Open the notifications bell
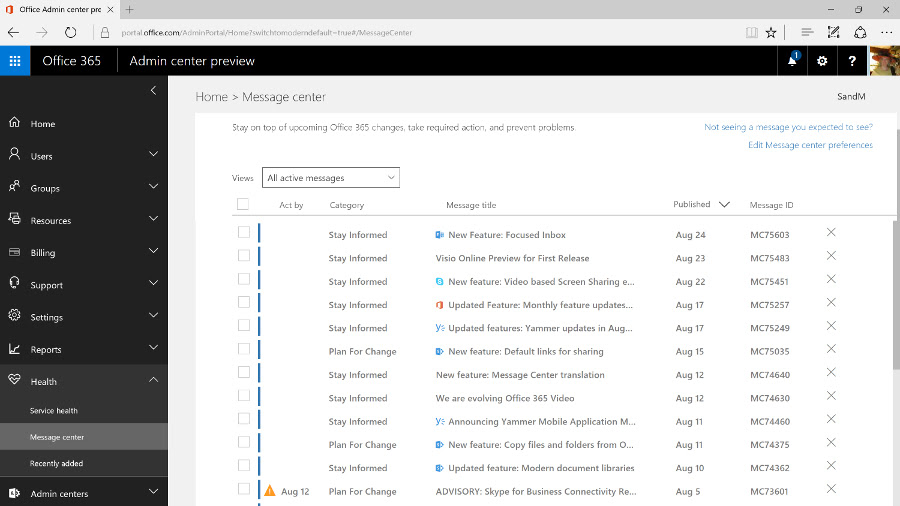The image size is (900, 506). coord(792,61)
